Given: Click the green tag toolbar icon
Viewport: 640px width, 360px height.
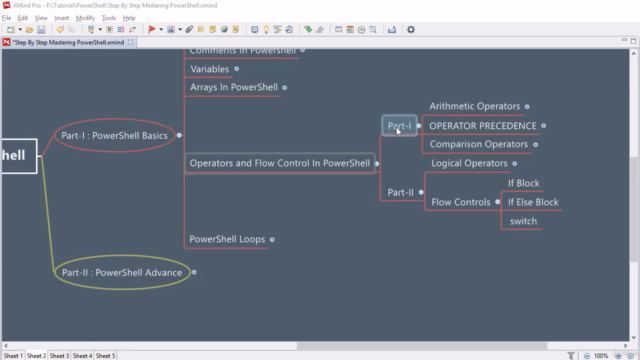Looking at the screenshot, I should point(308,29).
